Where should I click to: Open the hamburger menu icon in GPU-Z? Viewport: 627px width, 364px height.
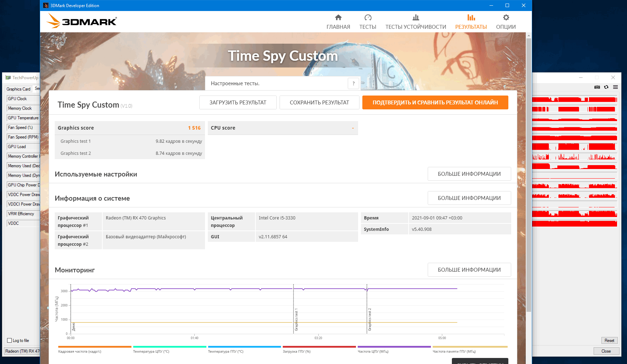615,87
